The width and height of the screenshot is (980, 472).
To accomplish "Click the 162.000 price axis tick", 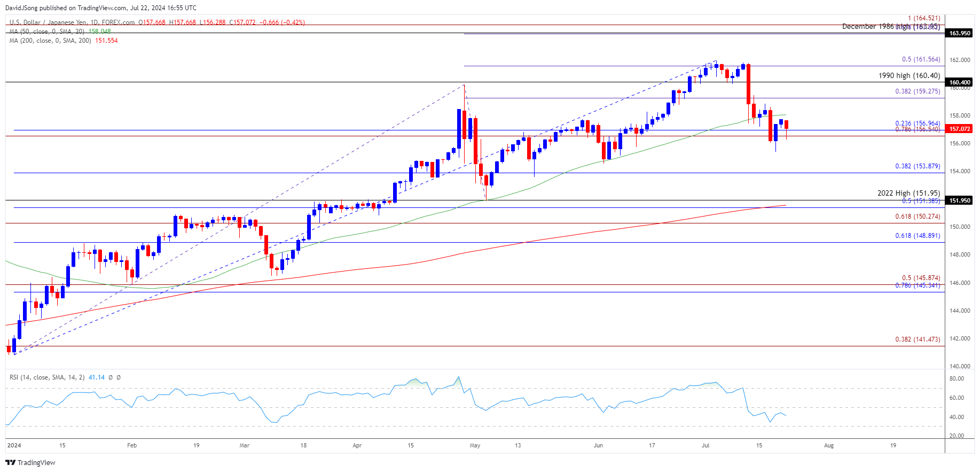I will pos(960,60).
